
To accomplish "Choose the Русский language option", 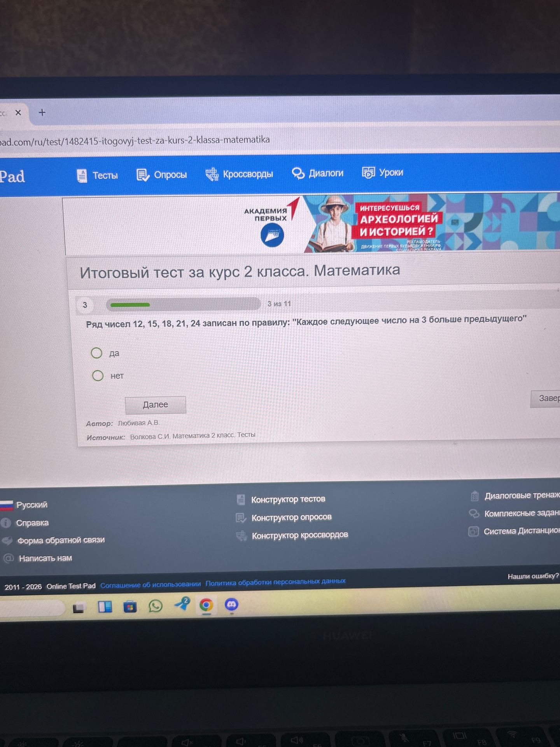I will point(32,505).
